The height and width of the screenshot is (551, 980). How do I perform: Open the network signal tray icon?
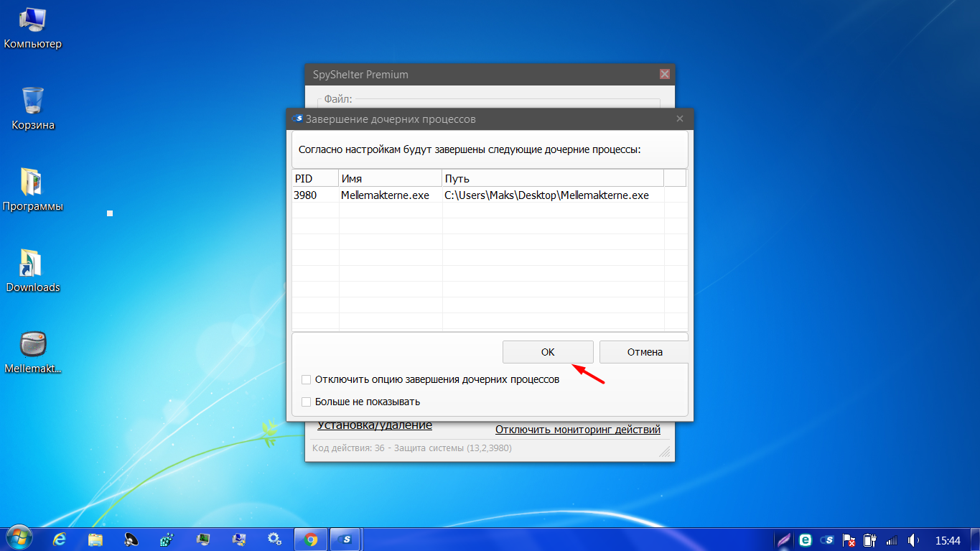[892, 540]
